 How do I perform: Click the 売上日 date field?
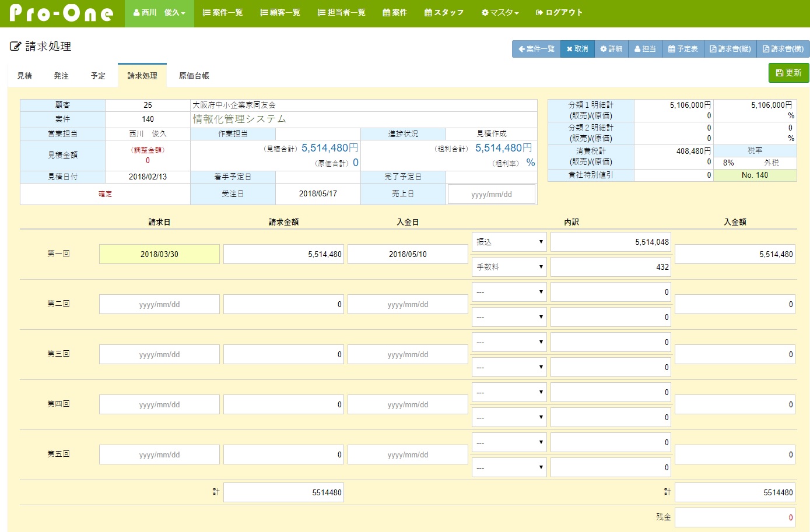492,195
